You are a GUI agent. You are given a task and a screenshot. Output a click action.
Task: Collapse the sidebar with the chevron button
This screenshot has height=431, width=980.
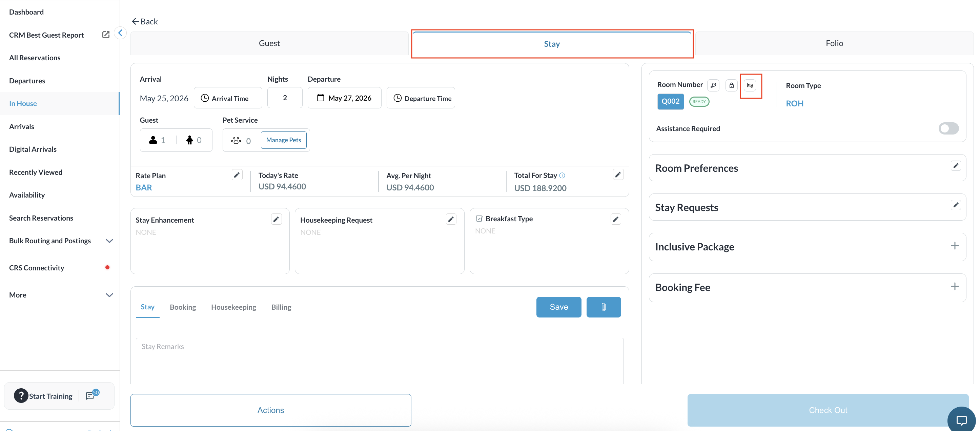pos(120,33)
